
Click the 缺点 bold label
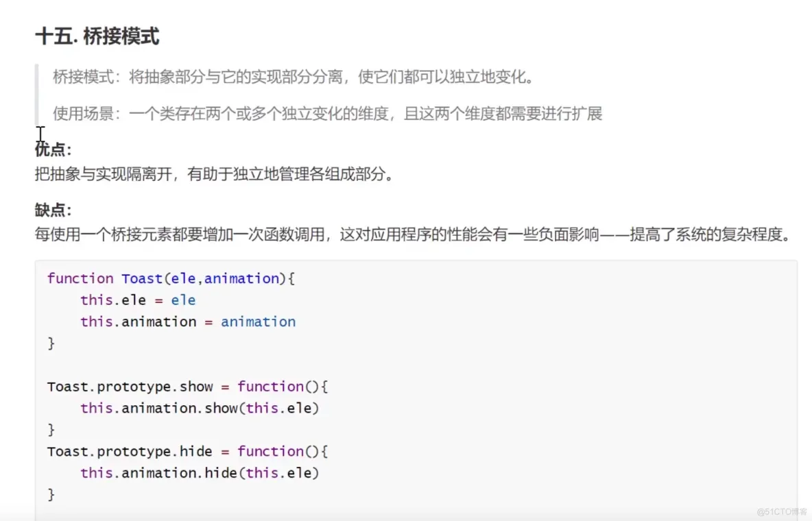click(53, 210)
